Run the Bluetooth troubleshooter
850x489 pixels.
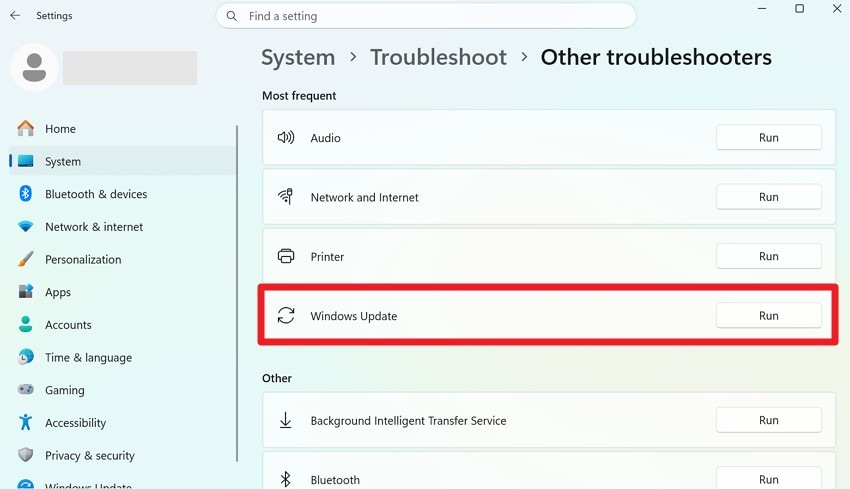[x=769, y=479]
